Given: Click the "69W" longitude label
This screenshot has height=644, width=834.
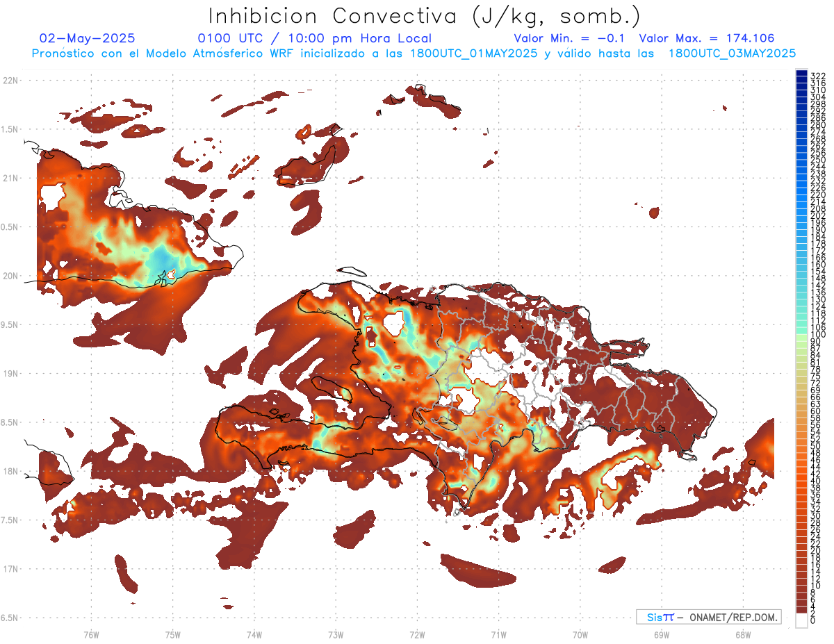Looking at the screenshot, I should [x=662, y=634].
